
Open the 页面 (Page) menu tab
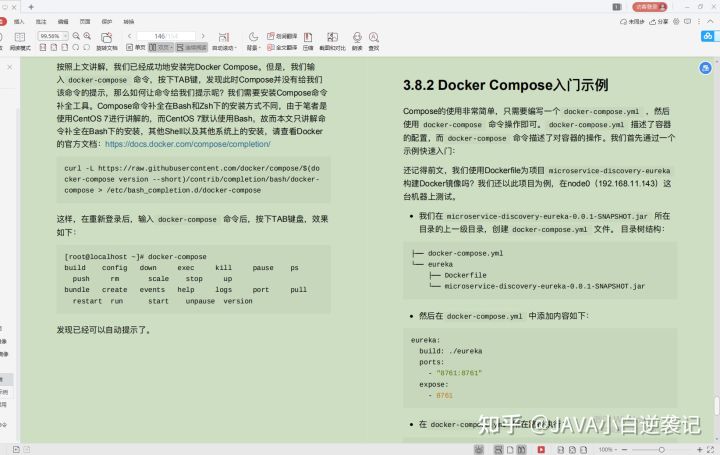pyautogui.click(x=85, y=22)
